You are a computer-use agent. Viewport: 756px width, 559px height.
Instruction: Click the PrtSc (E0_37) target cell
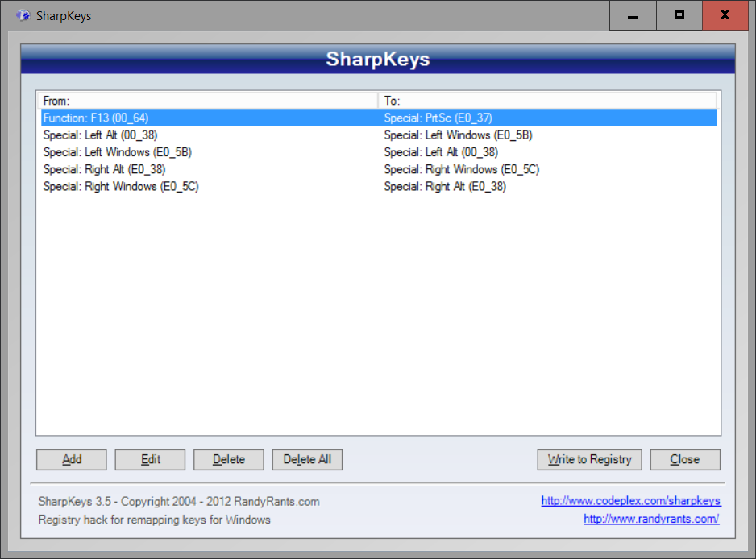click(438, 118)
